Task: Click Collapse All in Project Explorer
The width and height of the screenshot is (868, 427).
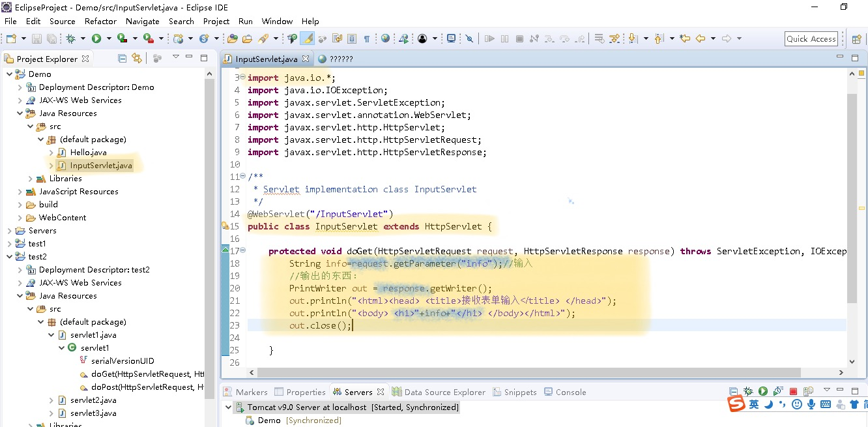Action: pos(122,58)
